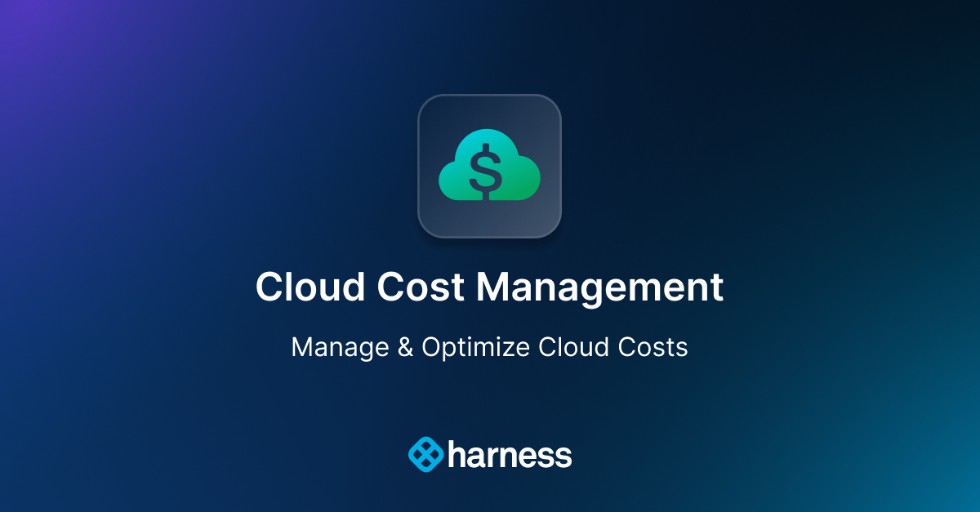Follow the 'harness' wordmark link
The width and height of the screenshot is (980, 512).
[508, 453]
